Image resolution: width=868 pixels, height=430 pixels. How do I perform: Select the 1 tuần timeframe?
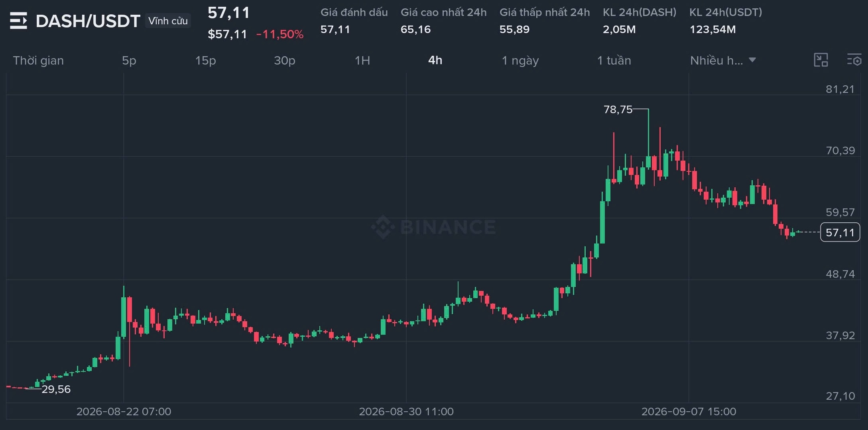pyautogui.click(x=614, y=60)
